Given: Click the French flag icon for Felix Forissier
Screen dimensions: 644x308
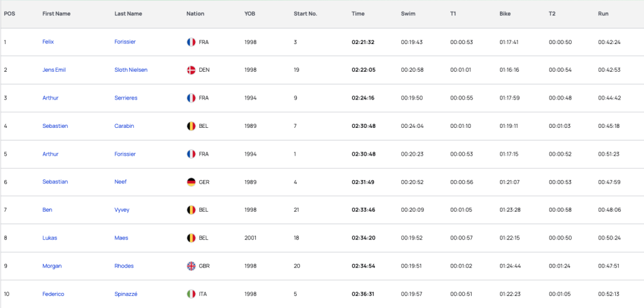Looking at the screenshot, I should point(191,42).
